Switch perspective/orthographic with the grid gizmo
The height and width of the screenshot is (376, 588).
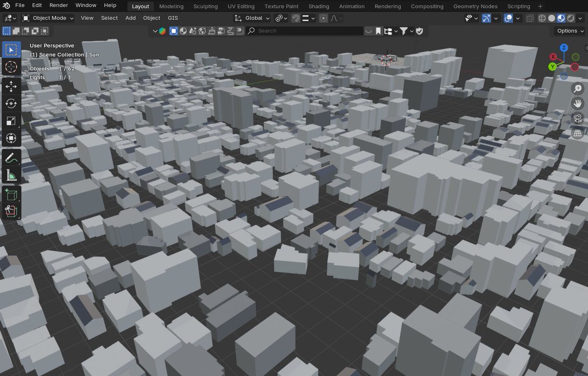coord(578,133)
